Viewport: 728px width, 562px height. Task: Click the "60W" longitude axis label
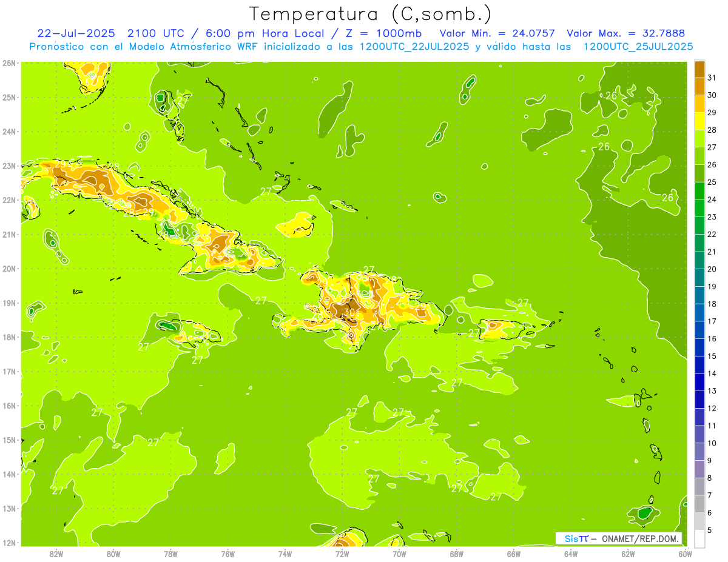(x=686, y=554)
